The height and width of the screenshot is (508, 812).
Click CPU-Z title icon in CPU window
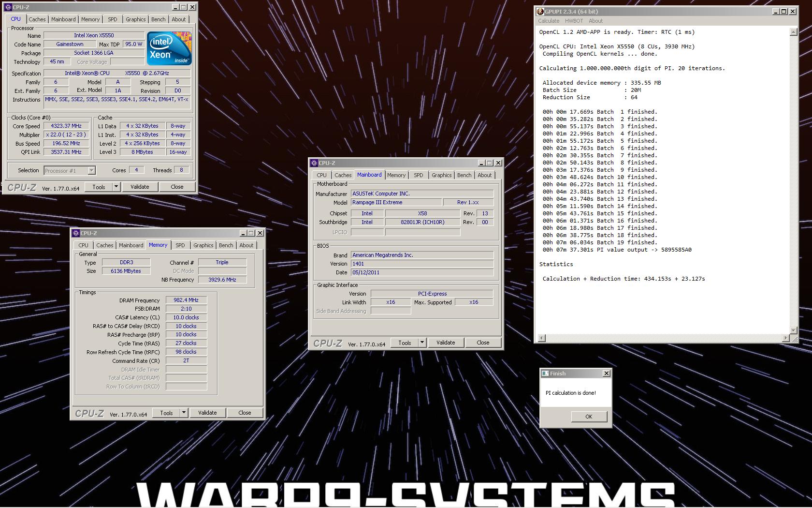(x=8, y=7)
